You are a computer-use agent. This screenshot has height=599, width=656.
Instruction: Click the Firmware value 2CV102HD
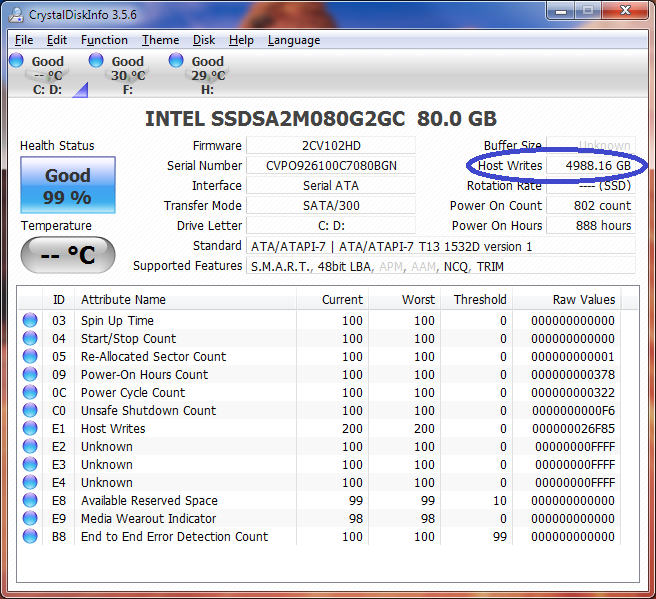(x=331, y=146)
